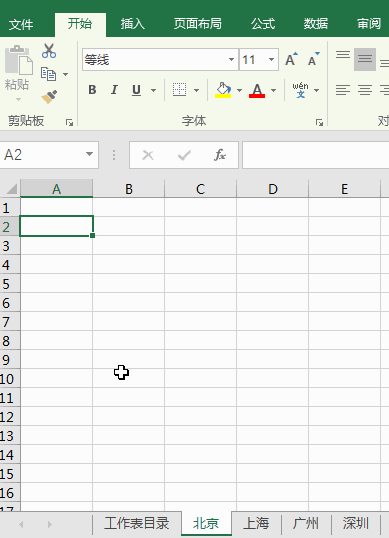Open the 上海 sheet tab
This screenshot has width=389, height=538.
pos(256,524)
